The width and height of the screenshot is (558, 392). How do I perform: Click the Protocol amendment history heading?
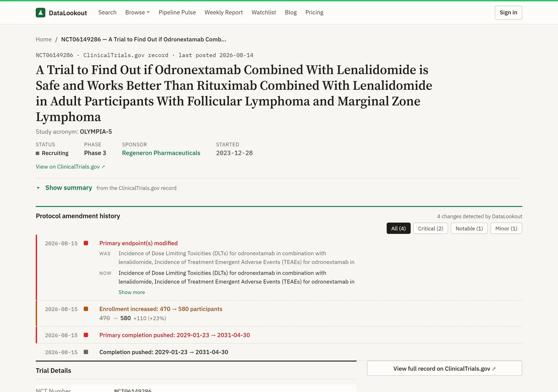(x=78, y=216)
